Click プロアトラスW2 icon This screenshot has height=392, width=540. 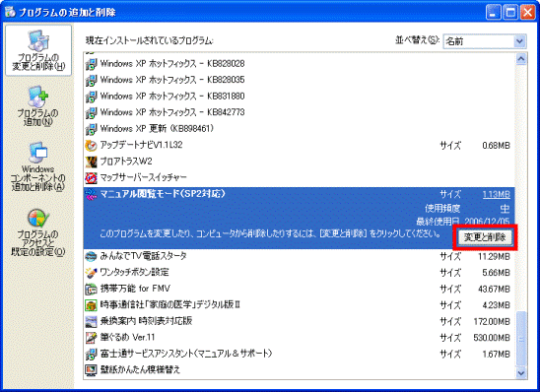click(x=91, y=162)
